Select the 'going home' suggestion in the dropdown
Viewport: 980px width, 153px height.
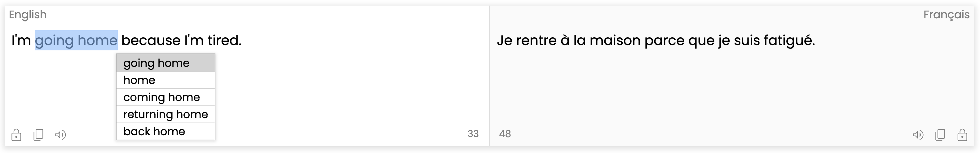point(166,63)
